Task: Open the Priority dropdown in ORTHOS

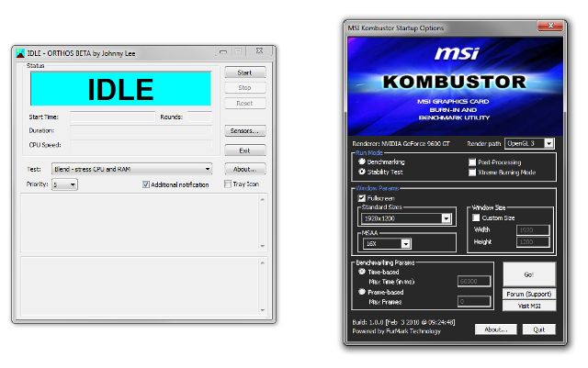Action: (x=64, y=184)
